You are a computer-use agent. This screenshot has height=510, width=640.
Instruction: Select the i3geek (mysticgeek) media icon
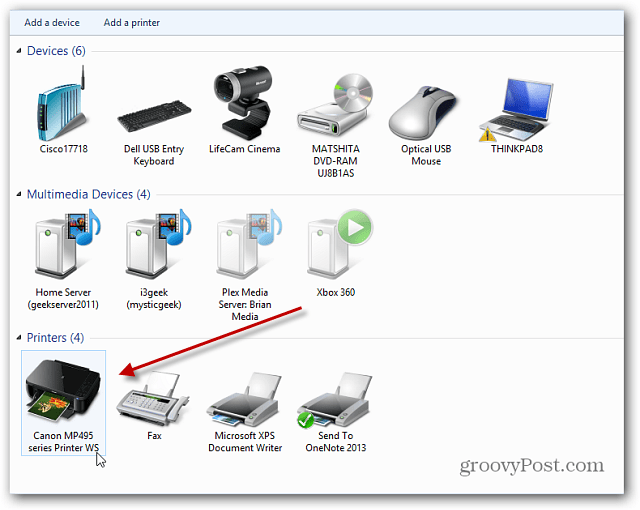[157, 244]
